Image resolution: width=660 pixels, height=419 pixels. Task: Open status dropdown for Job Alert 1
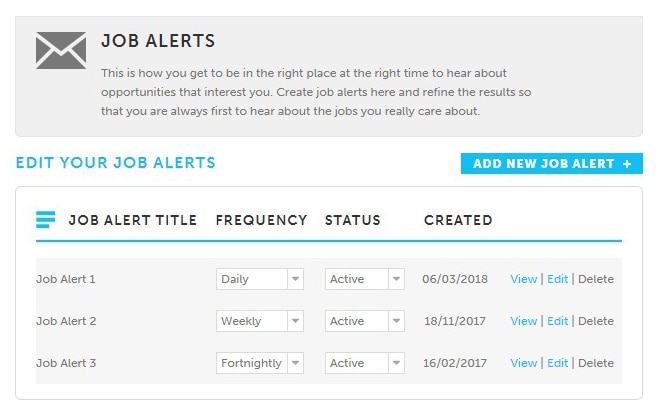364,280
